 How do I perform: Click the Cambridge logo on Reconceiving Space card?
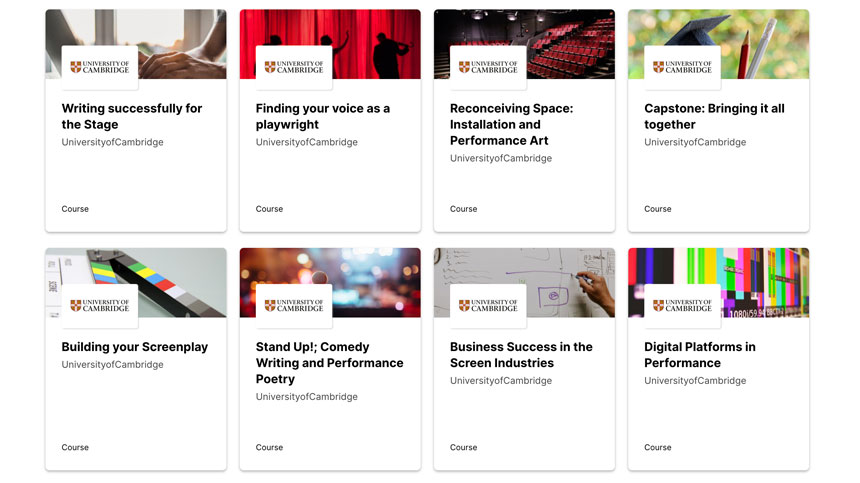(487, 67)
